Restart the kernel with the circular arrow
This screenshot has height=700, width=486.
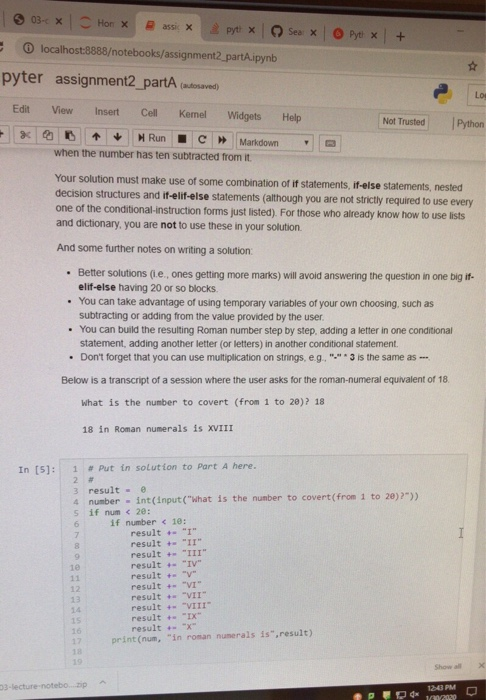[x=202, y=139]
